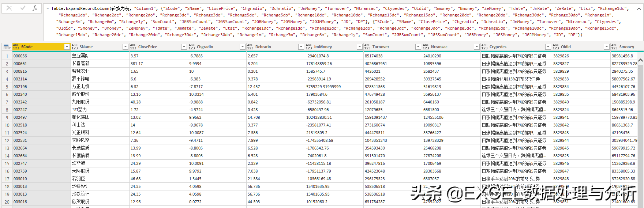
Task: Change data type icon of JmMoney column
Action: (x=309, y=47)
